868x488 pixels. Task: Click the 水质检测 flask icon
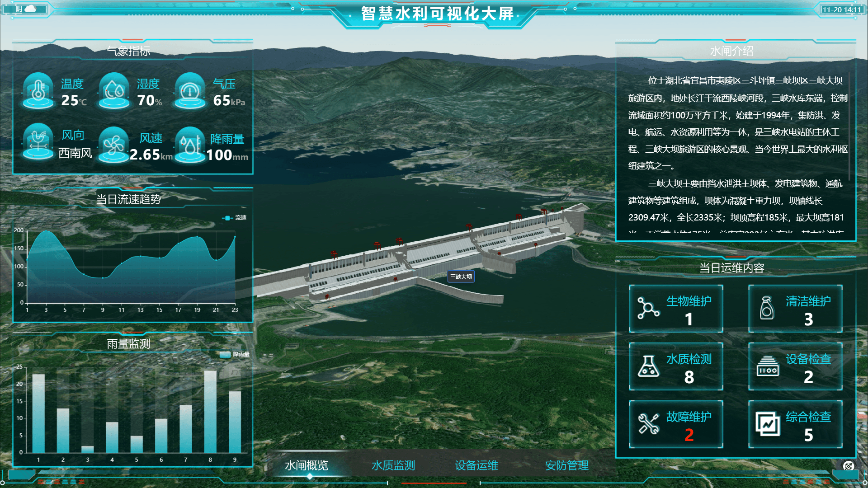[x=648, y=366]
